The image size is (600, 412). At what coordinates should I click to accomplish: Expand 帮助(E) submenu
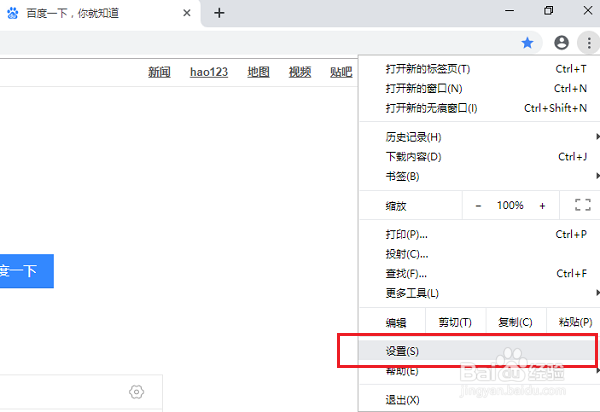479,371
